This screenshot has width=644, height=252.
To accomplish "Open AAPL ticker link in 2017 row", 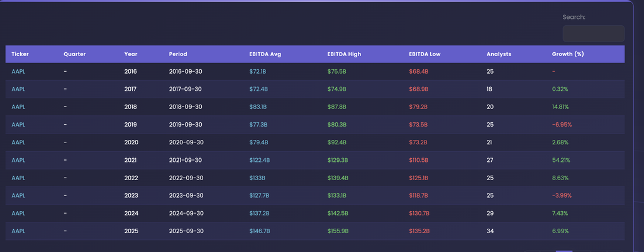I will [x=18, y=89].
